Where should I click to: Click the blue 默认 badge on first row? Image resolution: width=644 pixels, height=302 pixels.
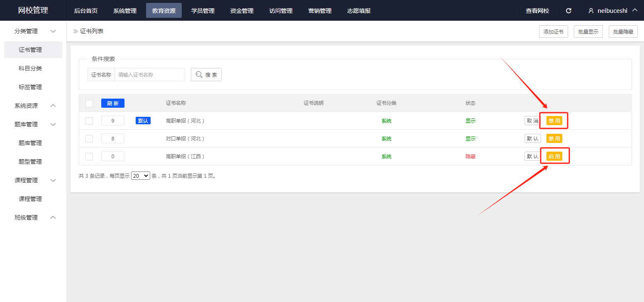143,121
